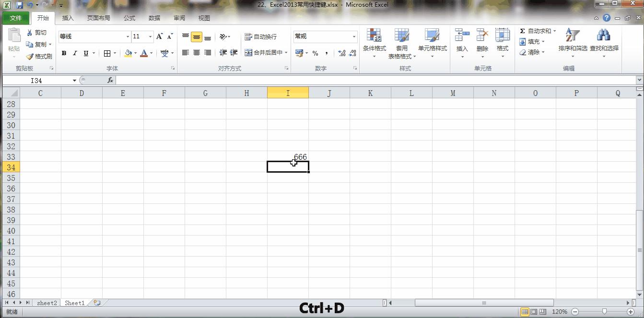
Task: Select the sheet2 worksheet tab
Action: 47,303
